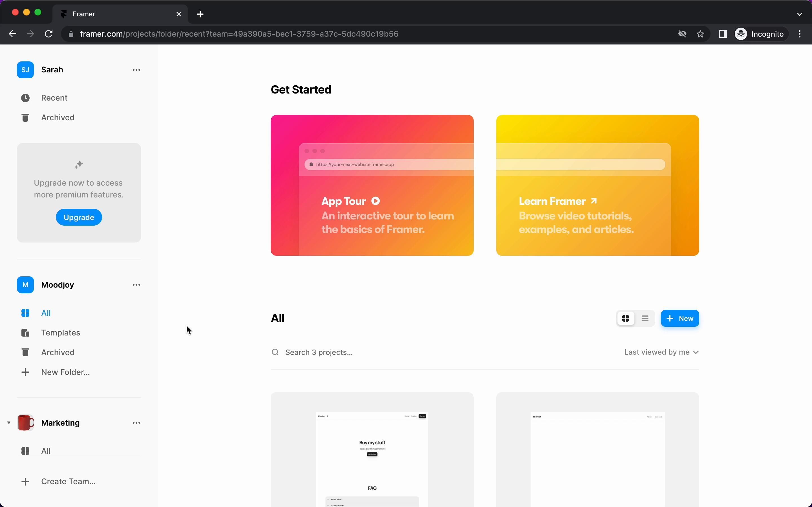The height and width of the screenshot is (507, 812).
Task: Click Create Team plus icon
Action: pyautogui.click(x=25, y=482)
